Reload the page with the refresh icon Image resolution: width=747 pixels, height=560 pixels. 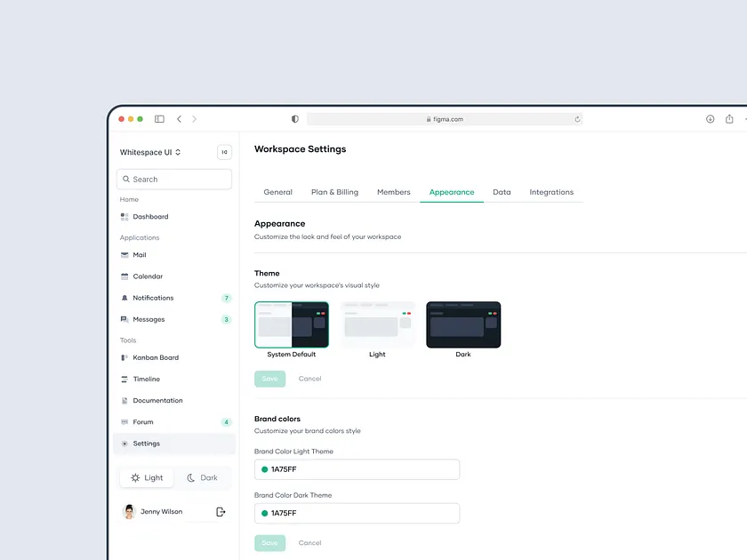577,119
